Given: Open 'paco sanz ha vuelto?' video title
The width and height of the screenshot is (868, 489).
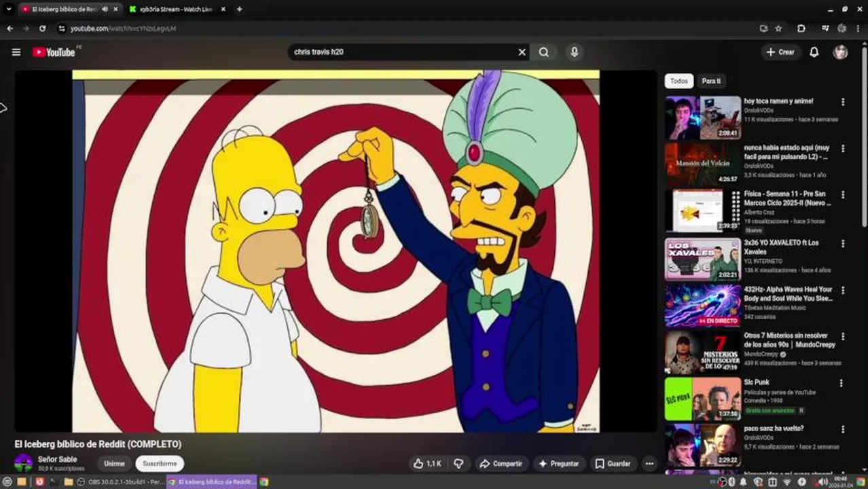Looking at the screenshot, I should 774,429.
